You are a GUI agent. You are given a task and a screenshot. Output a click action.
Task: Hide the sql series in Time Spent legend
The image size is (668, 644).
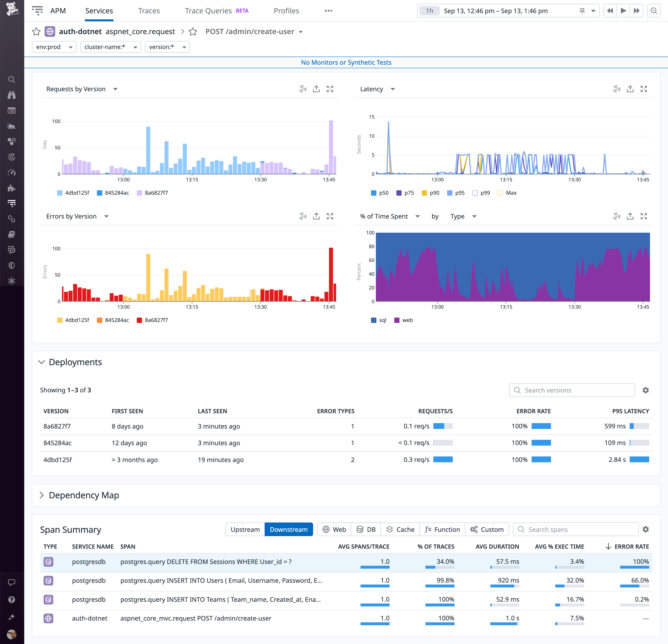click(x=378, y=320)
